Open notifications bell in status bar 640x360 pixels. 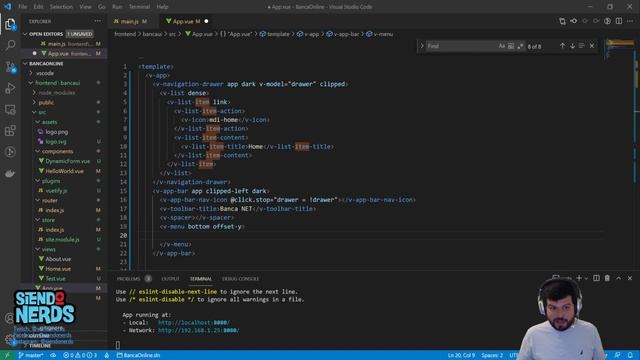(x=630, y=356)
